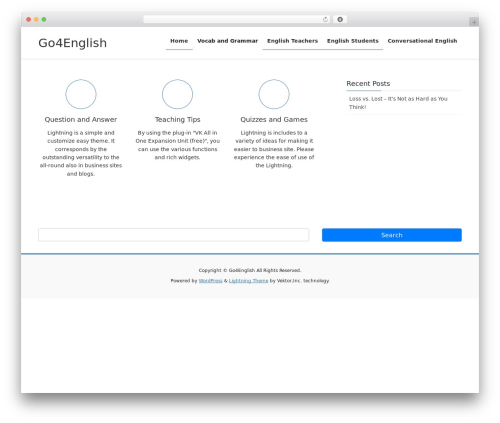Click the Recent Posts heading

368,84
